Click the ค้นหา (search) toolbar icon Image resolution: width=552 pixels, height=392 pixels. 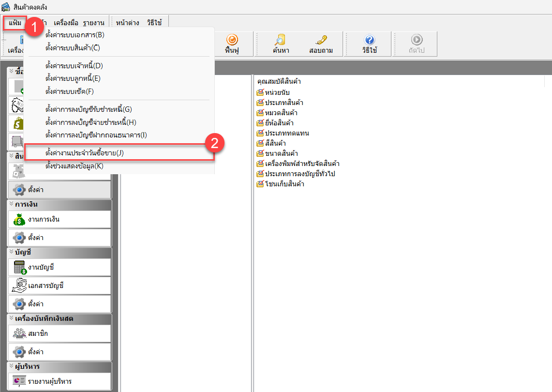pos(280,44)
